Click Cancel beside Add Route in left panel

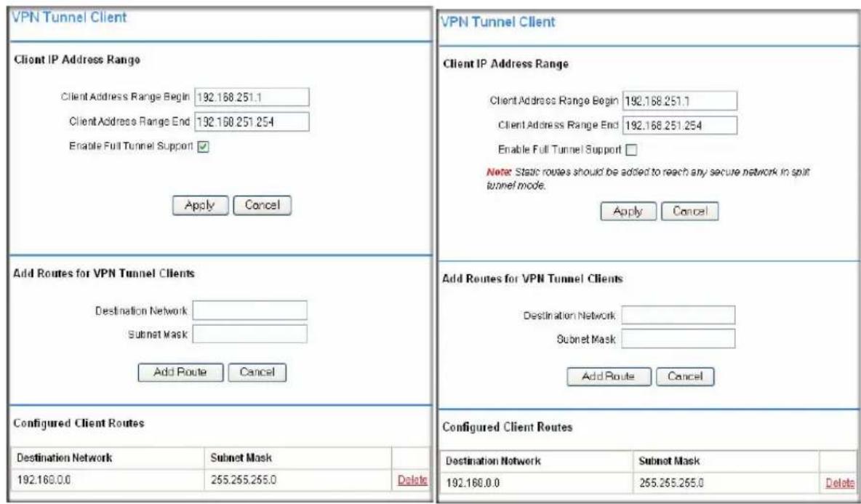pos(257,372)
